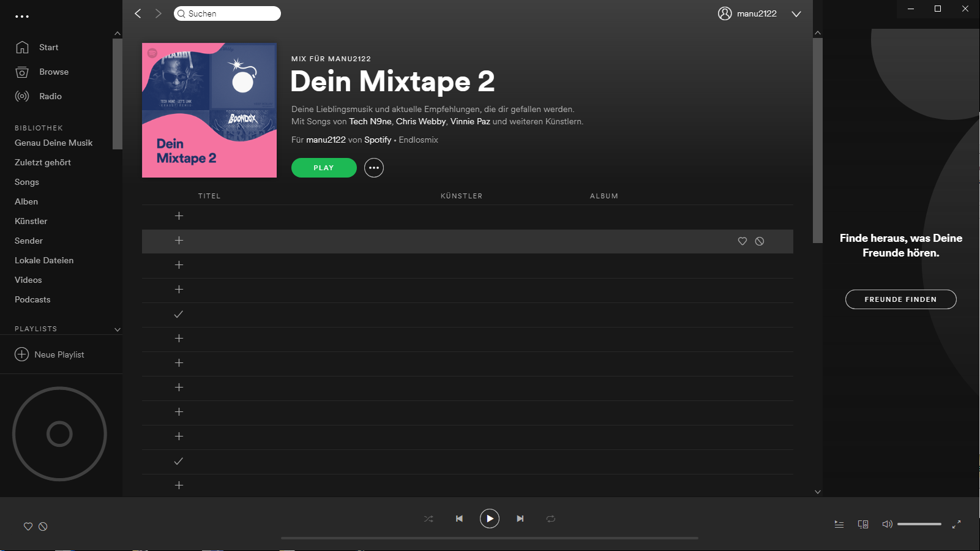Image resolution: width=980 pixels, height=551 pixels.
Task: Select Podcasts in the library list
Action: 32,299
